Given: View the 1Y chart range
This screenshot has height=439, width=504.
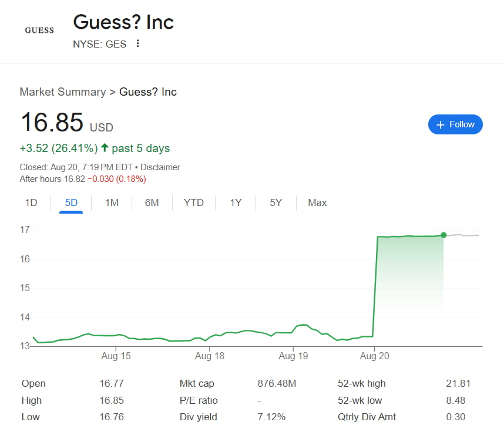Looking at the screenshot, I should coord(236,202).
